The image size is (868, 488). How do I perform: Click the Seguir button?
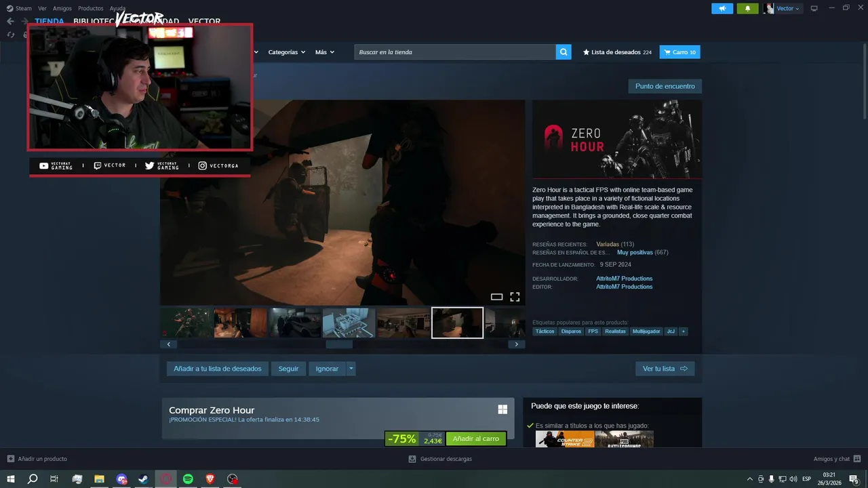click(x=288, y=369)
